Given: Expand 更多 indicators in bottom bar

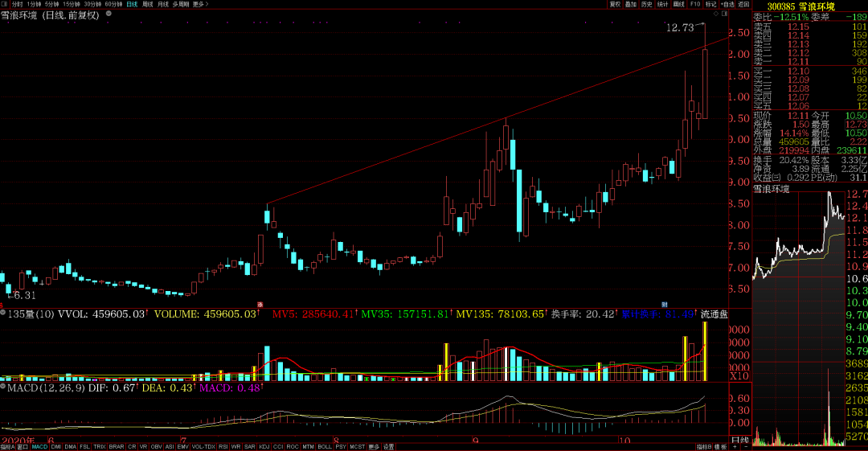Looking at the screenshot, I should pos(375,446).
